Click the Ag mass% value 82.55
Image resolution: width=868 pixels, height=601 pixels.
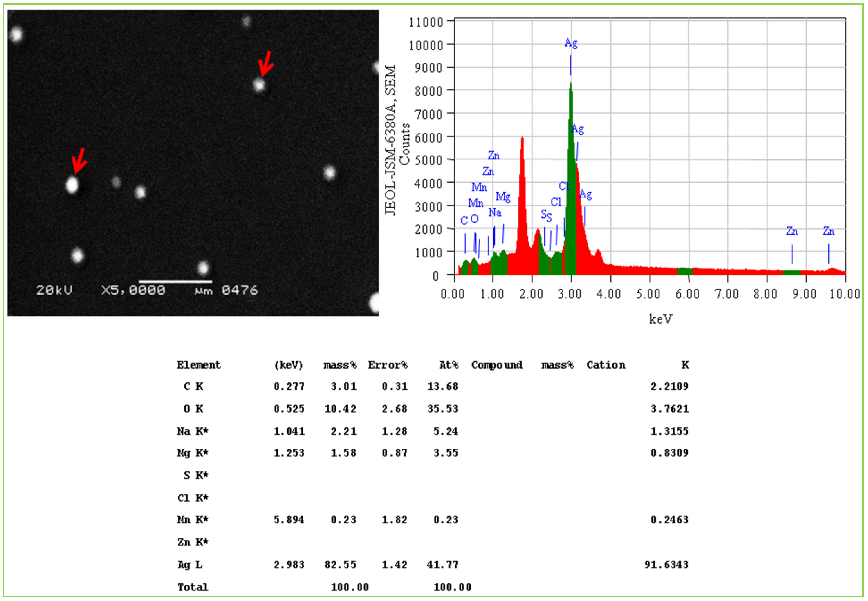pos(340,565)
